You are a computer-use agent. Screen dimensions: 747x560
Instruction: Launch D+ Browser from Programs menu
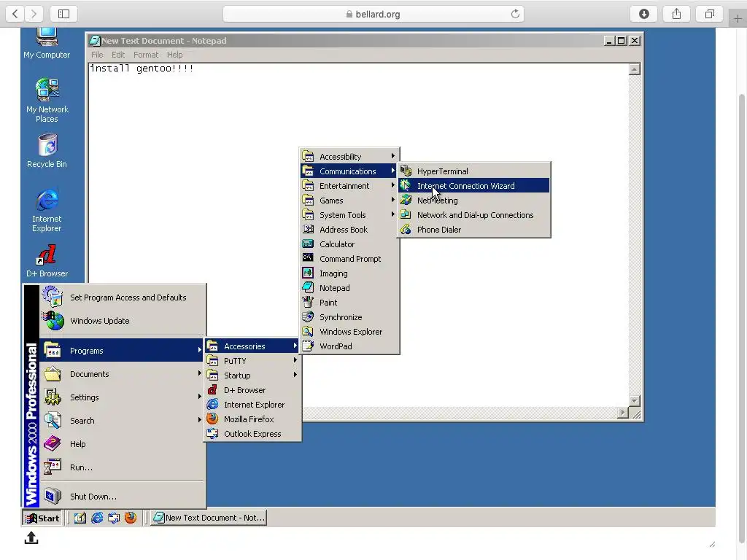pos(252,390)
